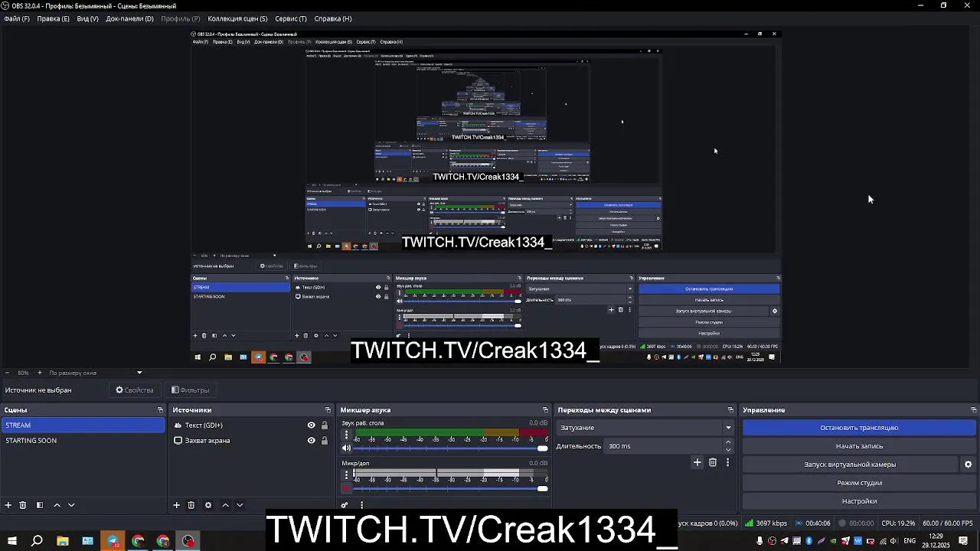Adjust the Звук раб. стола volume slider
Viewport: 980px width, 551px height.
point(450,448)
